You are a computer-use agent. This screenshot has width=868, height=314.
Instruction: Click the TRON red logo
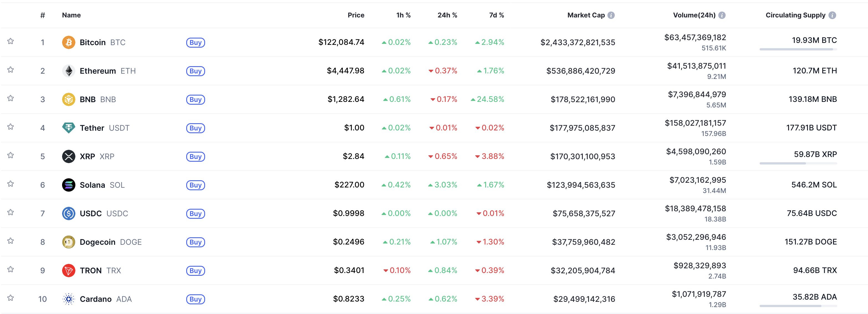(x=68, y=271)
